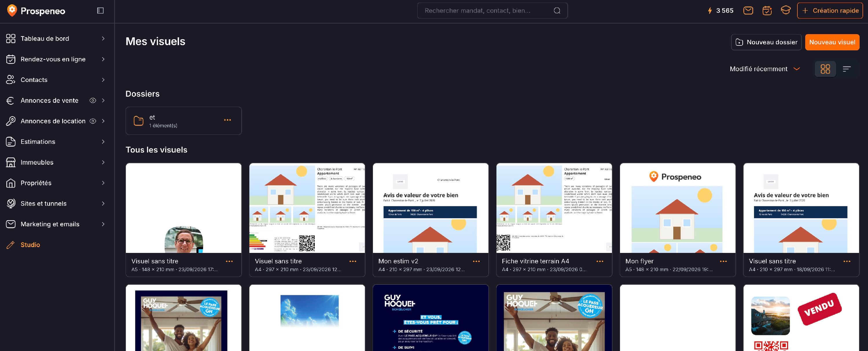
Task: Open the 'Mon estim v2' thumbnail
Action: [x=430, y=208]
